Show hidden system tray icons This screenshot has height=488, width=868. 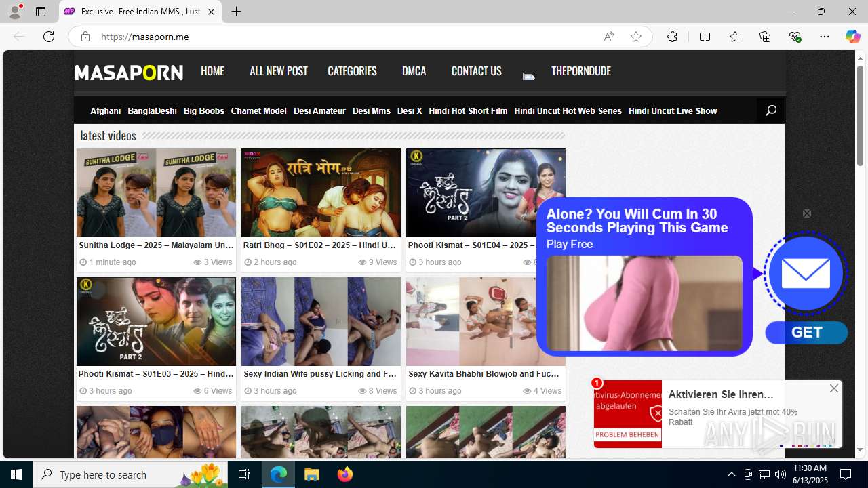pos(731,474)
